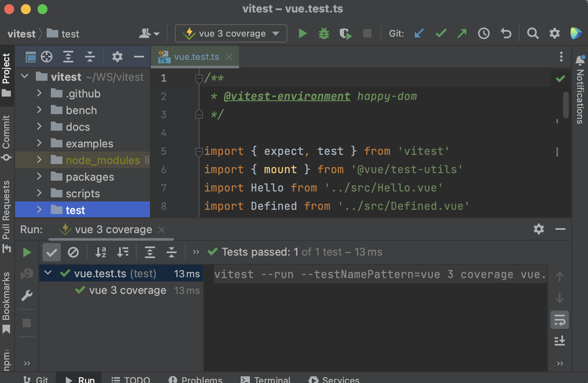Viewport: 588px width, 383px height.
Task: Select the packages folder in tree
Action: [82, 177]
